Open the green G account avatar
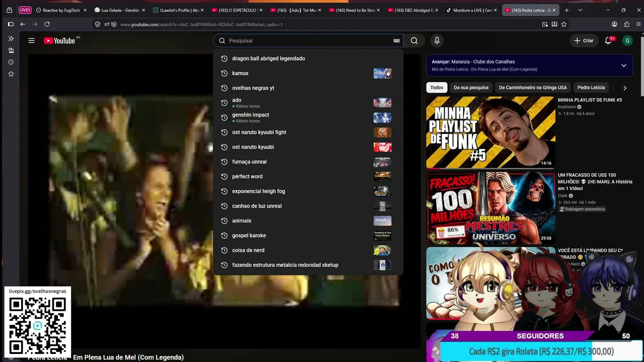Viewport: 644px width, 362px height. (627, 41)
